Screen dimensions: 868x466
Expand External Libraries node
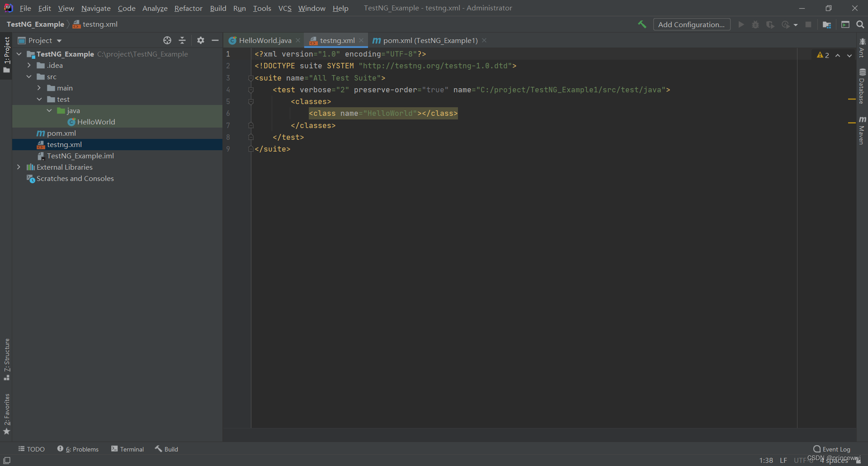click(19, 167)
